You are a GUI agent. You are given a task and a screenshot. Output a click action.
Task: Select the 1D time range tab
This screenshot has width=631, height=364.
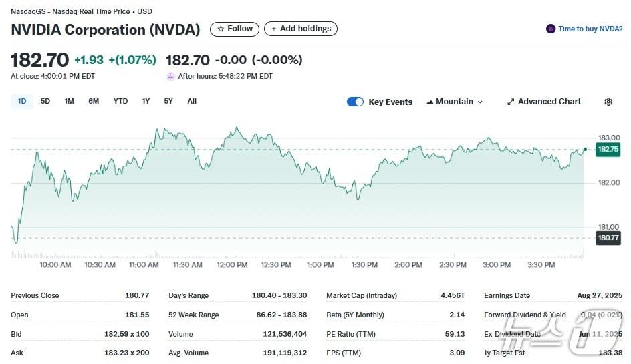point(22,102)
